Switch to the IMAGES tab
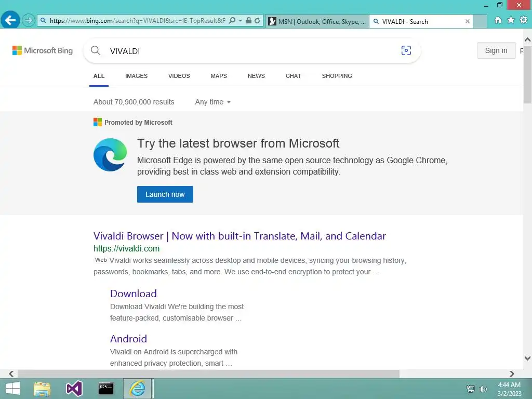 coord(137,76)
